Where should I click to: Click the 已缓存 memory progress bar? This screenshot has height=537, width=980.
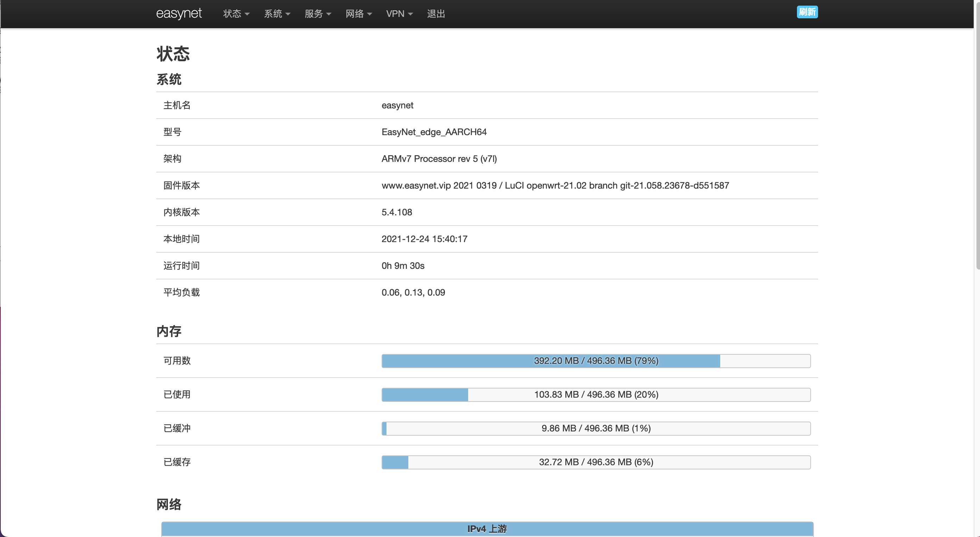tap(596, 462)
